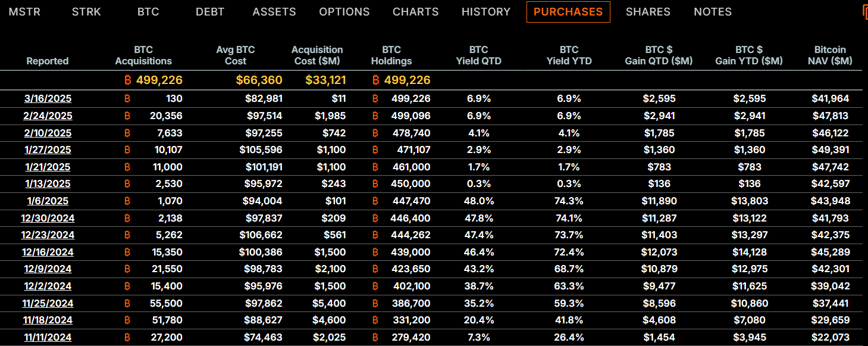Click the Avg BTC Cost column header
The height and width of the screenshot is (346, 868).
(236, 55)
